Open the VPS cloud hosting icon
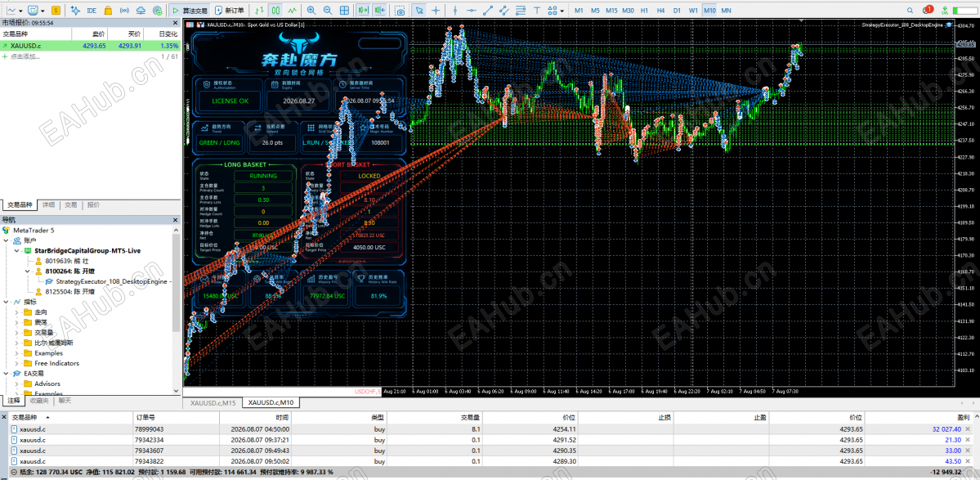Viewport: 980px width, 480px height. coord(141,11)
